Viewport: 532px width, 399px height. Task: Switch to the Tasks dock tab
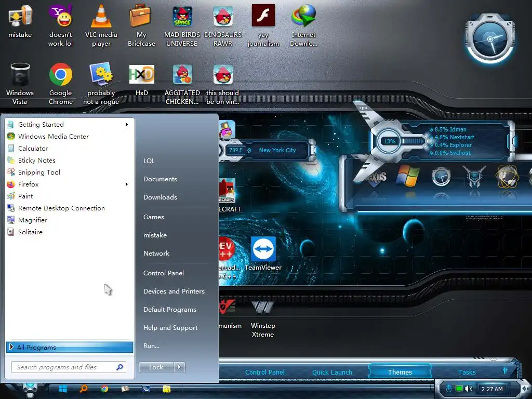coord(467,372)
